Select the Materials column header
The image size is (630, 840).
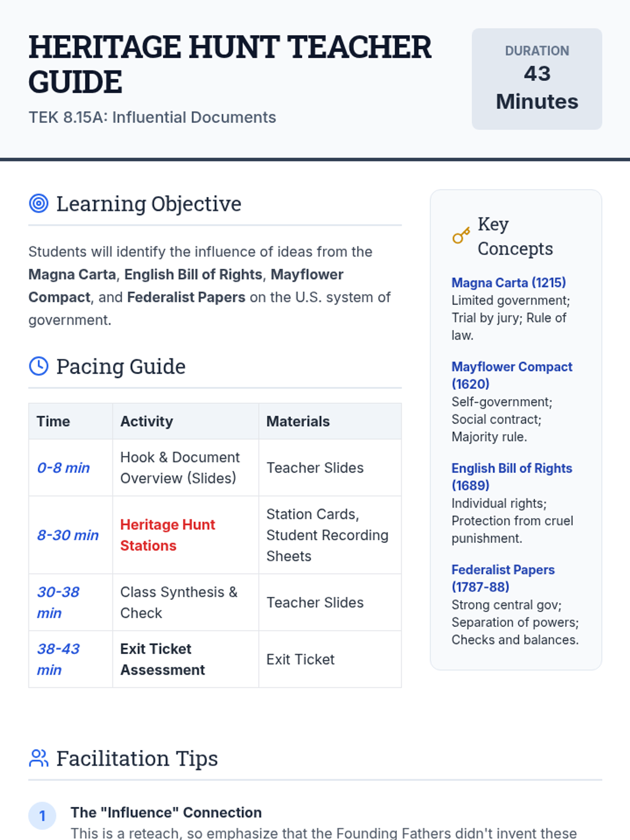298,421
